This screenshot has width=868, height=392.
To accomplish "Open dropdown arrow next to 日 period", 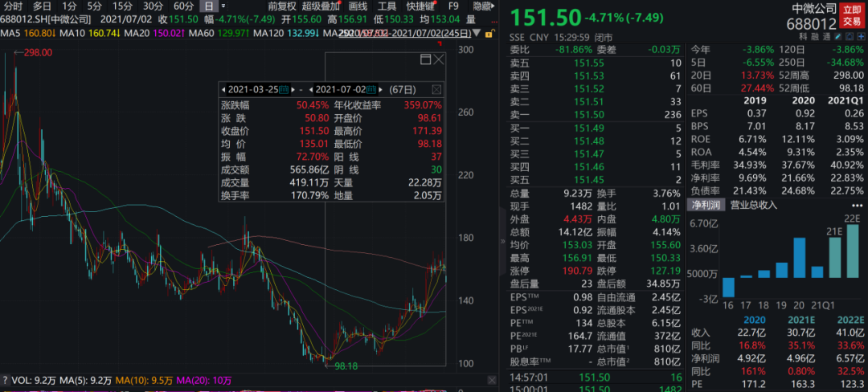I will [x=223, y=6].
